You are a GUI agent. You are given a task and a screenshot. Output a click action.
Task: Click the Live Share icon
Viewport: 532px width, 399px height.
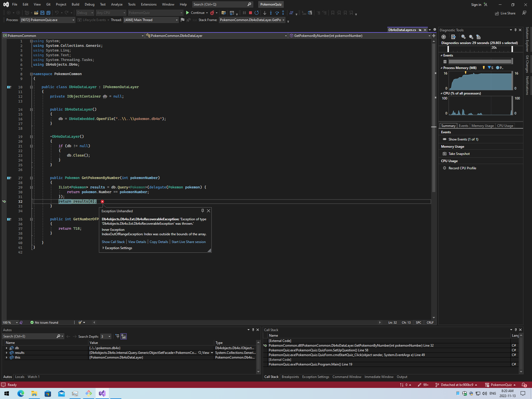click(497, 13)
